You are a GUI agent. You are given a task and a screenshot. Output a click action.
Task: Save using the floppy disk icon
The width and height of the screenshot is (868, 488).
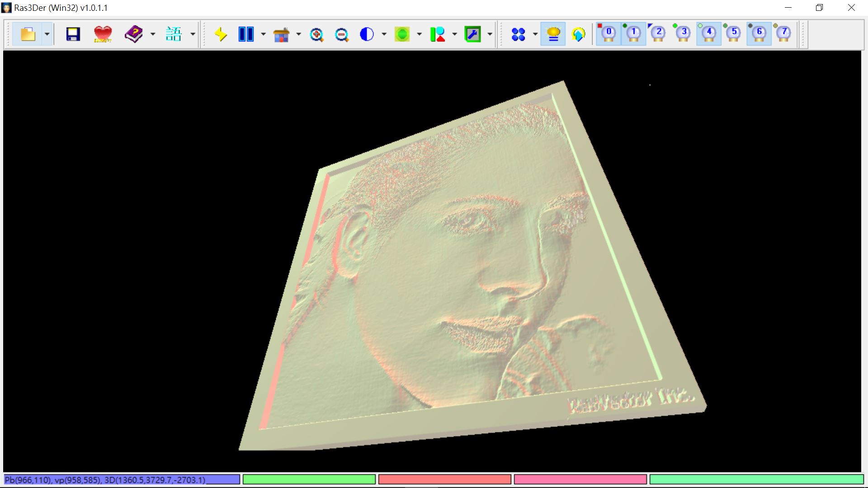(x=73, y=34)
